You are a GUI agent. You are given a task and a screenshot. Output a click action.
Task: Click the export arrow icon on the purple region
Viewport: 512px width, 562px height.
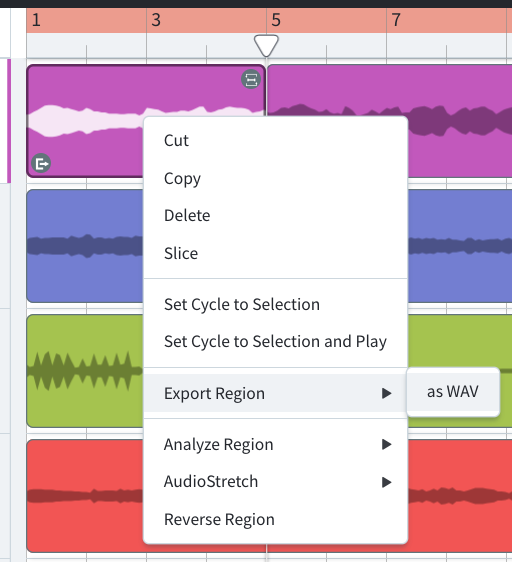tap(41, 163)
